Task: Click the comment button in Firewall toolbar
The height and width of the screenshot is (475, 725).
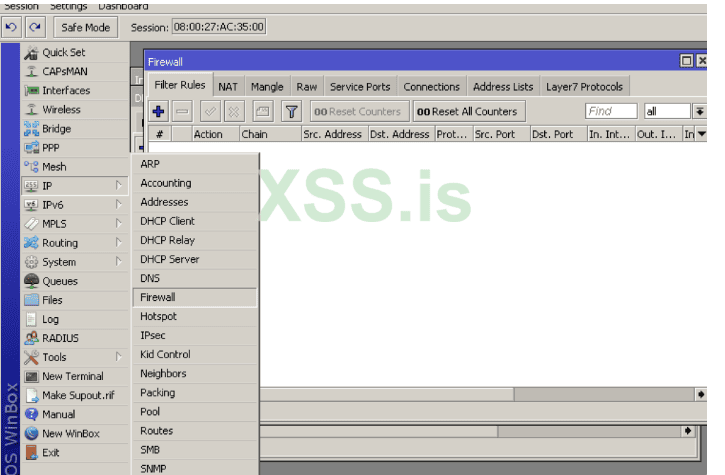Action: click(263, 111)
